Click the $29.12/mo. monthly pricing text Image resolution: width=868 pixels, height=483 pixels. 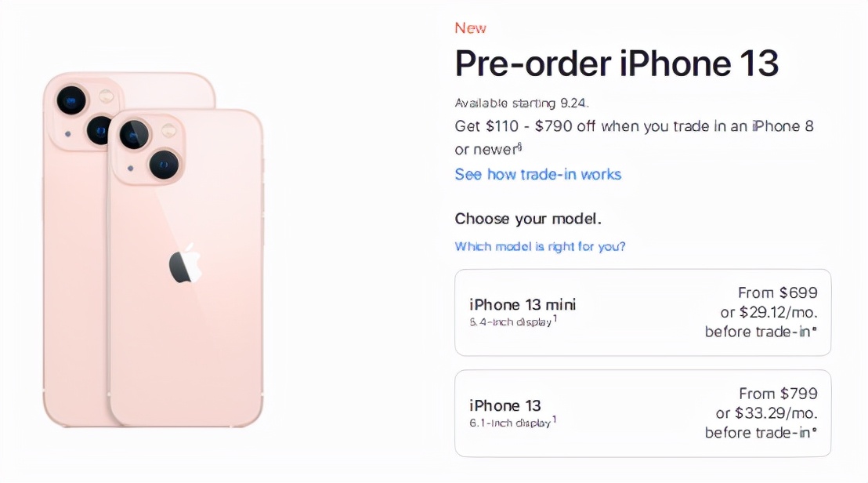click(771, 312)
